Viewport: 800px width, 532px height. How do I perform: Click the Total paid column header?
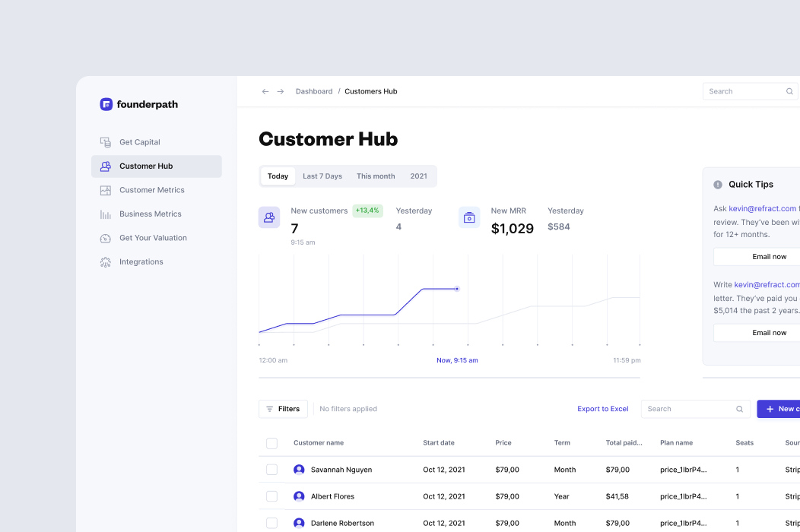[x=624, y=443]
